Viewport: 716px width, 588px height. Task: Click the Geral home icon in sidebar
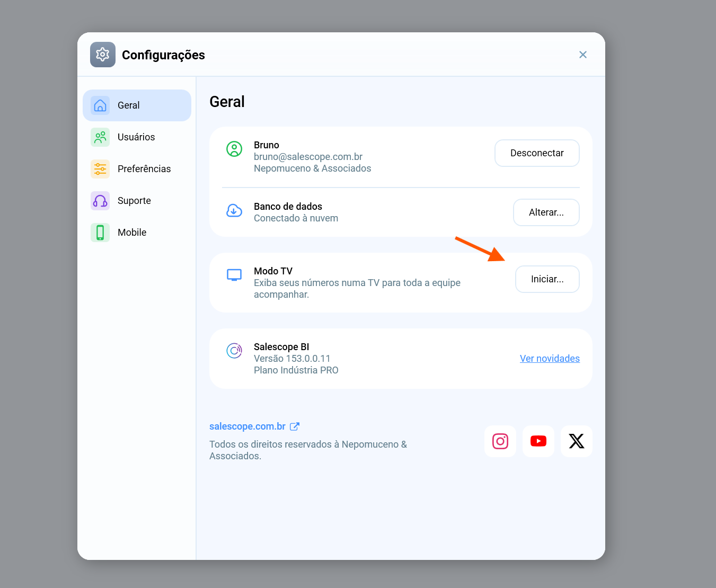(100, 105)
